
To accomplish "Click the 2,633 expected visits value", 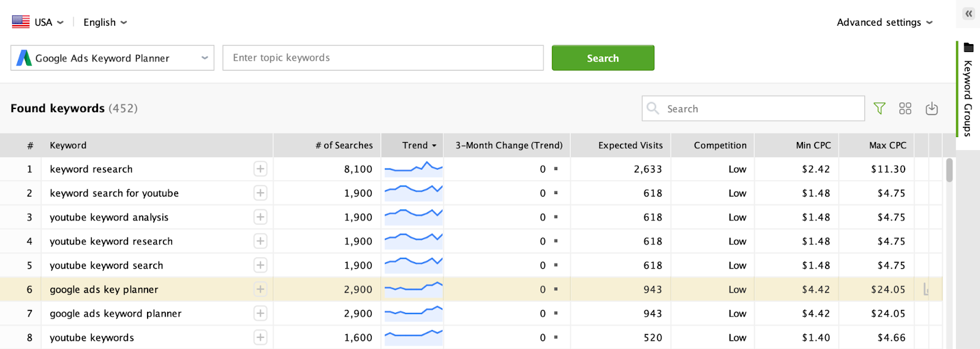I will point(648,169).
